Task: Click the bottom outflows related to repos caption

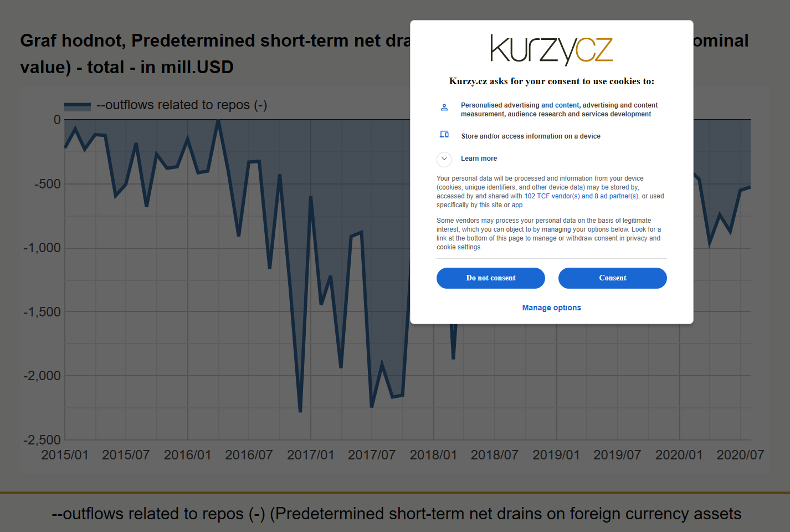Action: [396, 514]
